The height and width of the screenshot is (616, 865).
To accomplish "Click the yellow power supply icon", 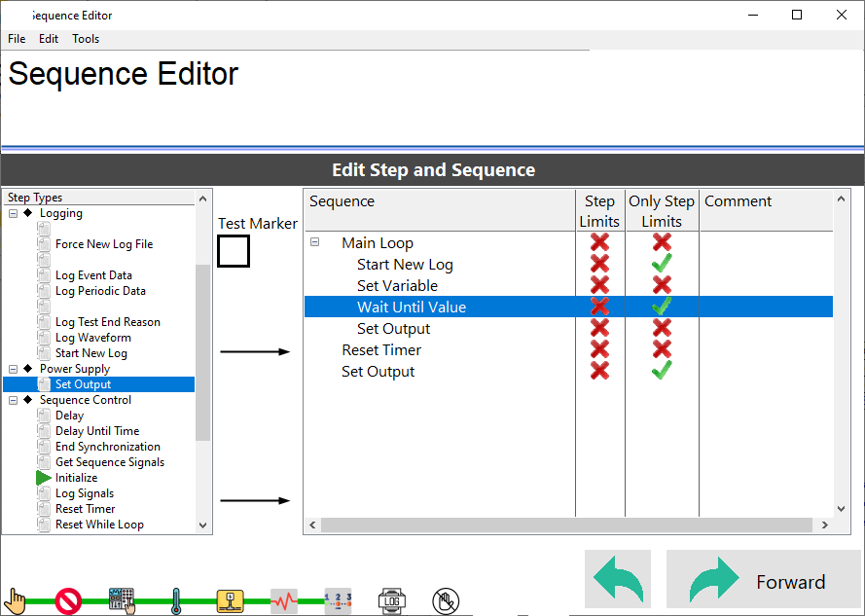I will (x=230, y=600).
